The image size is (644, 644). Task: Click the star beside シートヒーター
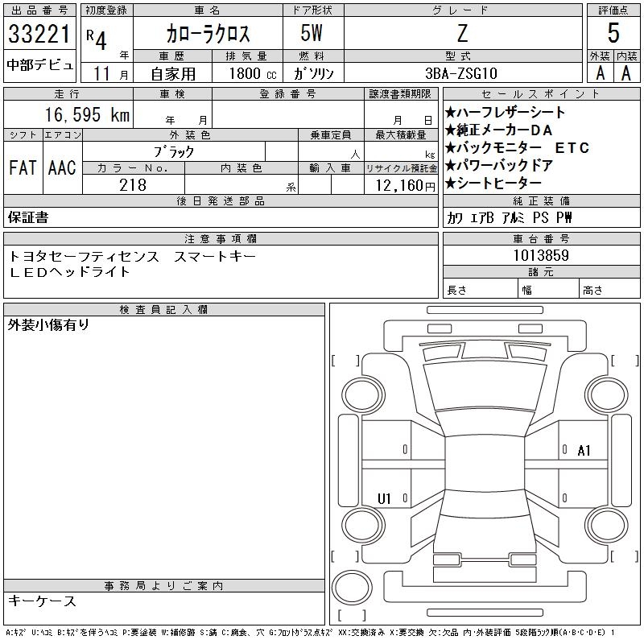click(x=451, y=184)
